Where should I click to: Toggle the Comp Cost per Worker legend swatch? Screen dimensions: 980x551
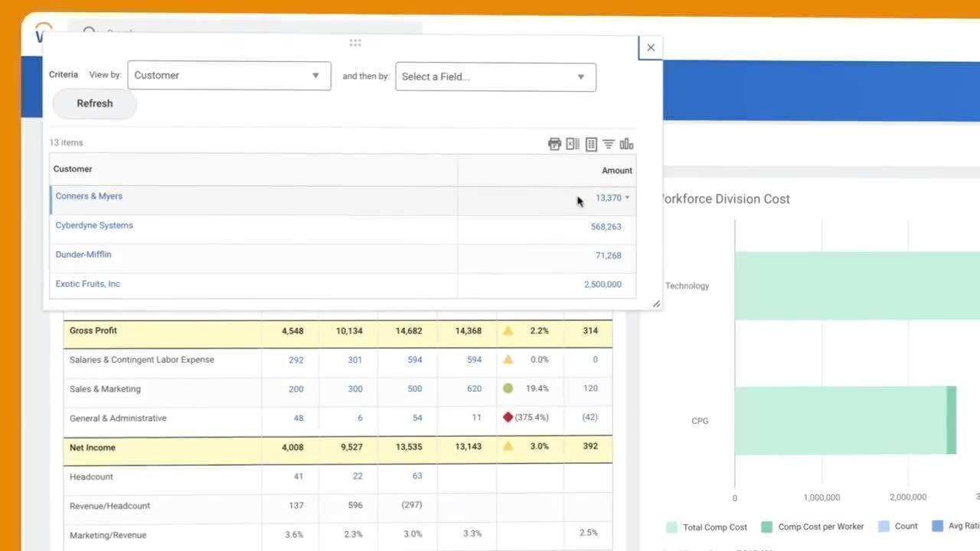(766, 527)
